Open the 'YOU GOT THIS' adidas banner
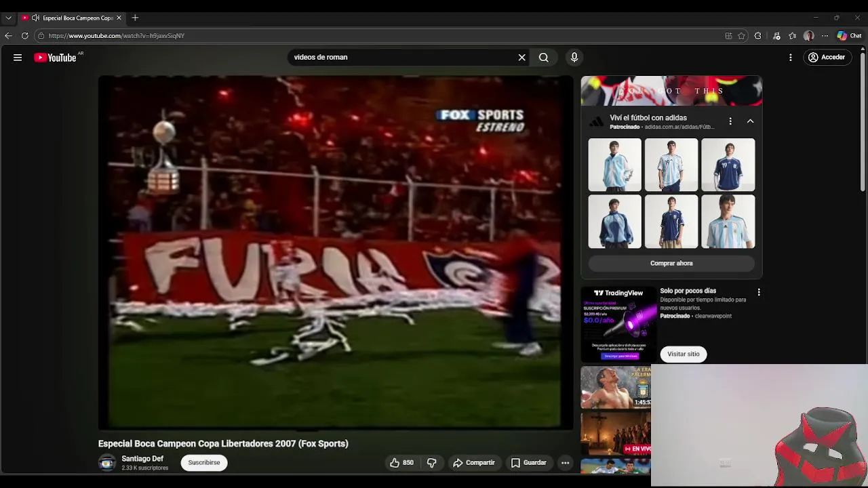 [671, 91]
